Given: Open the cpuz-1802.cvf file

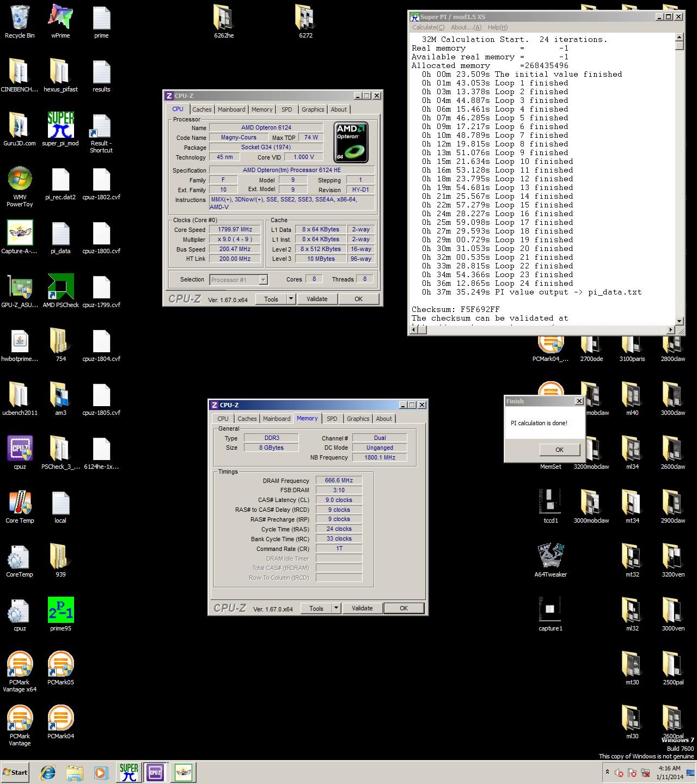Looking at the screenshot, I should pos(101,183).
